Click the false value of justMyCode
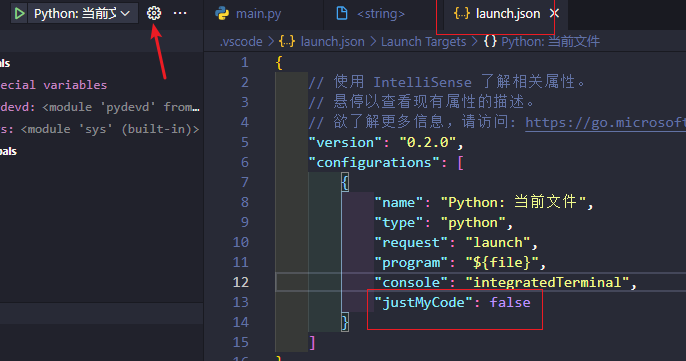Viewport: 686px width, 361px height. click(x=510, y=303)
